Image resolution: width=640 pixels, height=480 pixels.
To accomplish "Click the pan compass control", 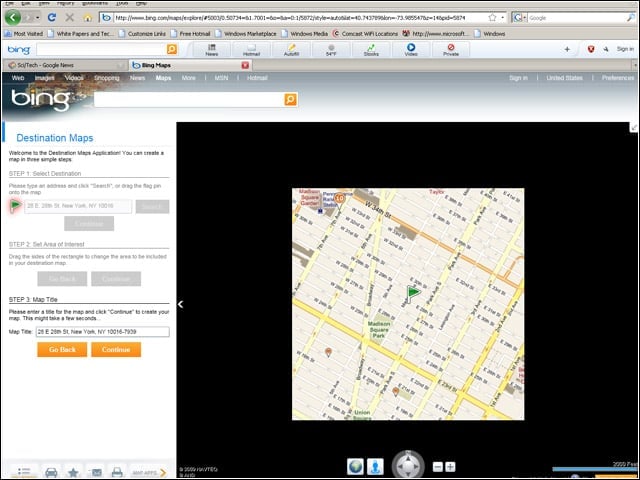I will point(408,466).
